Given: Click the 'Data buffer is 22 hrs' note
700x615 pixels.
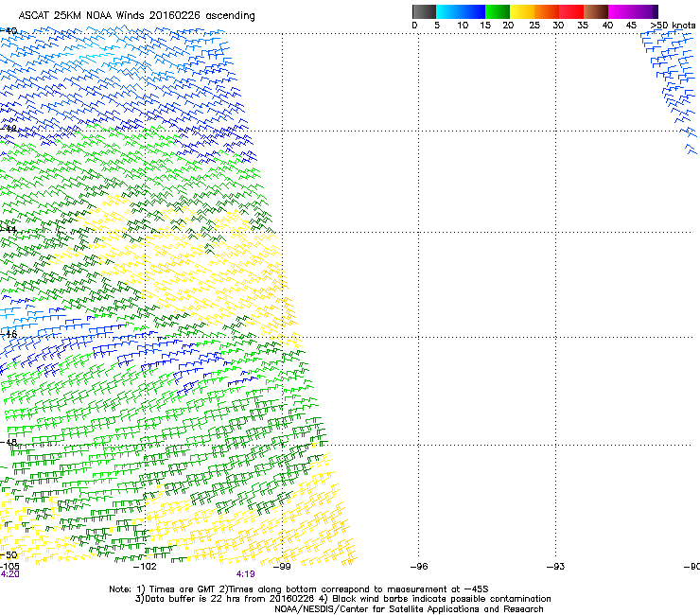Looking at the screenshot, I should tap(342, 599).
